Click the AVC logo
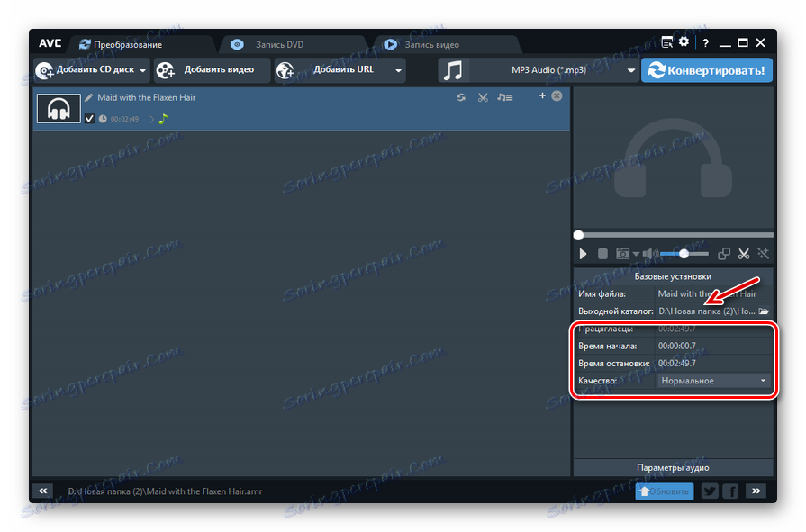 pos(50,44)
